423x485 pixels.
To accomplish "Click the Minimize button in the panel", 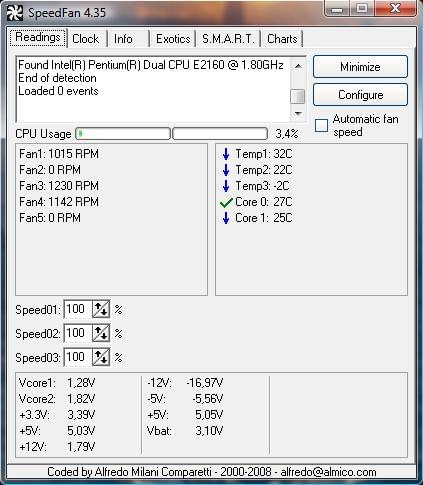I will [360, 67].
